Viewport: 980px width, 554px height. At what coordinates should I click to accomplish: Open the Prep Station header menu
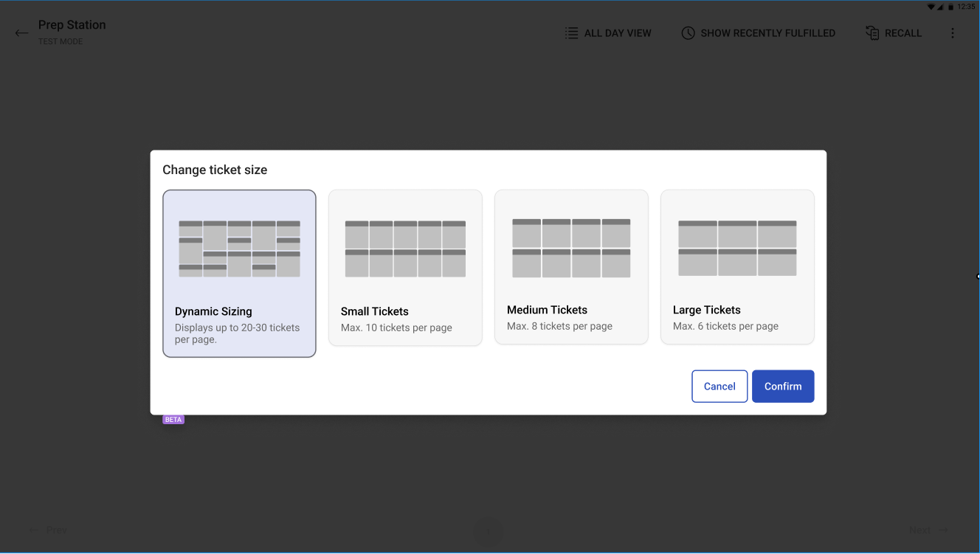pos(72,24)
